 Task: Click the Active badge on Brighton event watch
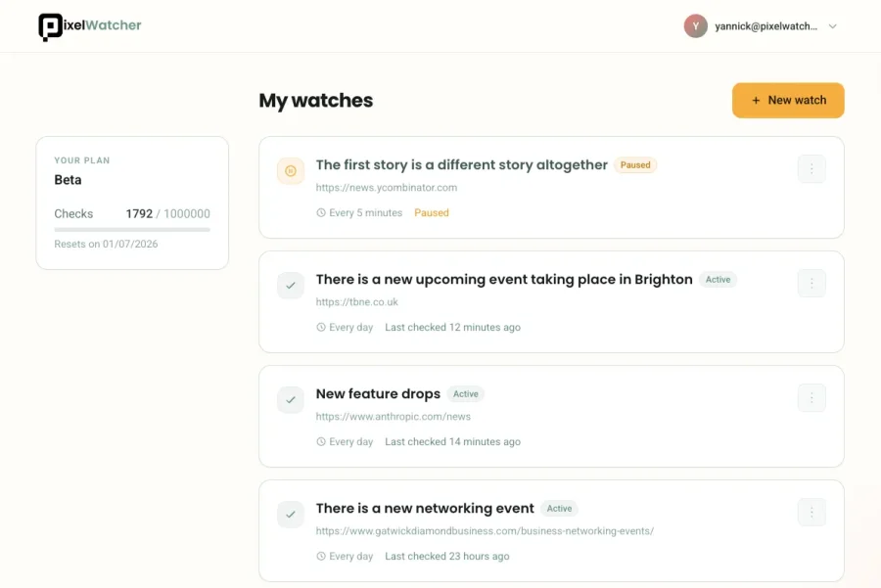(x=719, y=280)
